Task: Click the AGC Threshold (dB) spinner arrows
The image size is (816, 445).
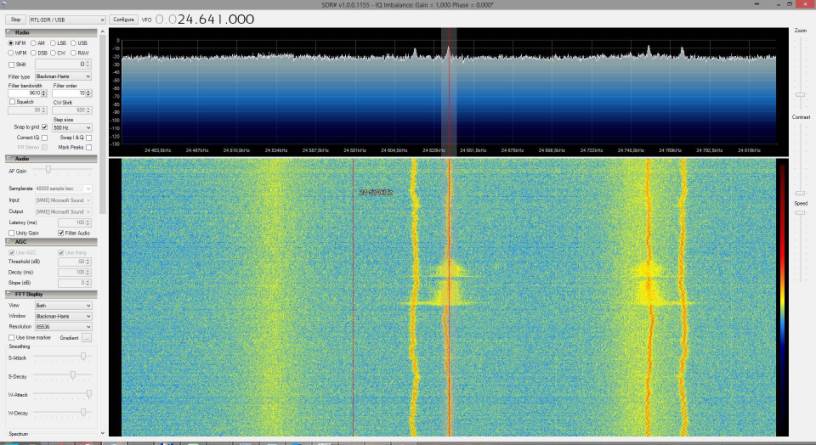Action: coord(88,262)
